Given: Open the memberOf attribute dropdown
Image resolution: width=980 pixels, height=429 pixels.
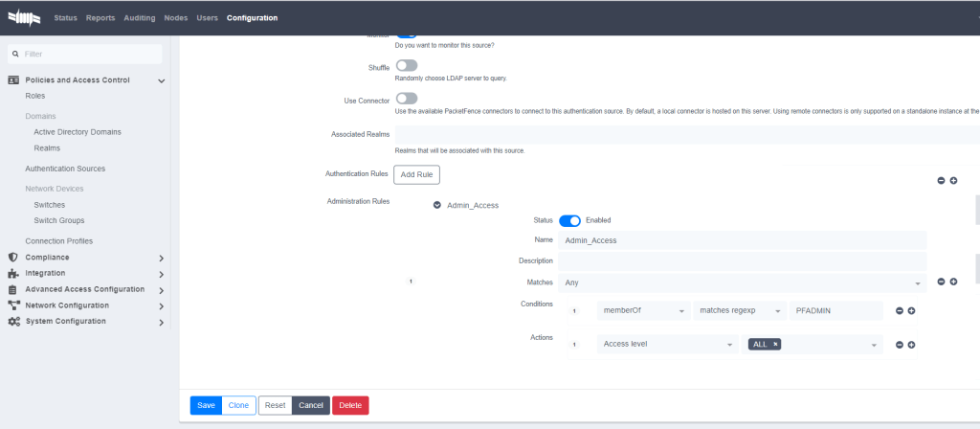Looking at the screenshot, I should point(643,310).
